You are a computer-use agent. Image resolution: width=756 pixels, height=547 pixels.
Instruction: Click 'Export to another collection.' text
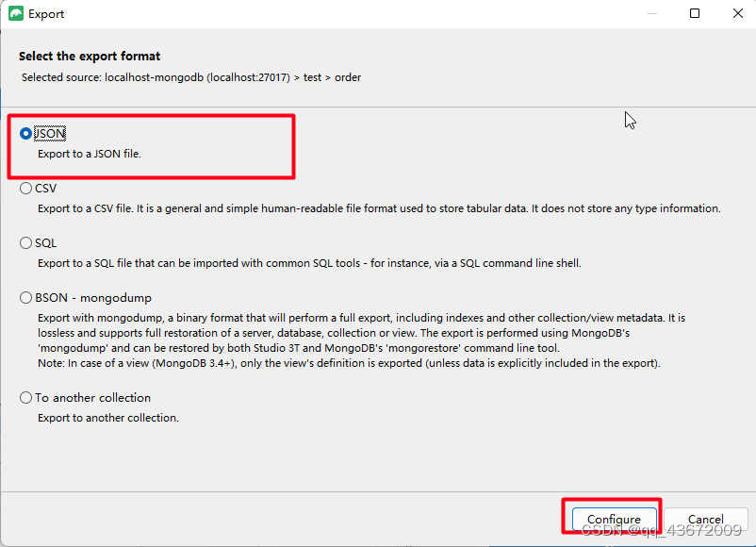pos(108,418)
